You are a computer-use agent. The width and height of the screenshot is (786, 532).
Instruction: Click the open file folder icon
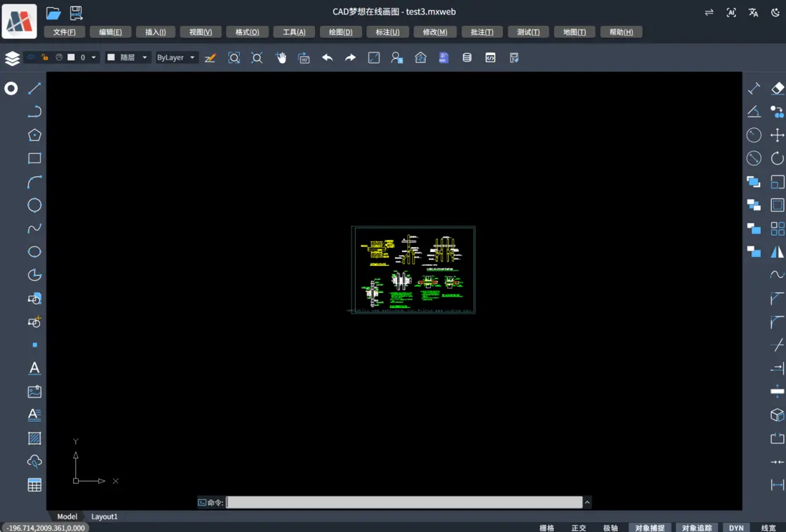click(53, 13)
